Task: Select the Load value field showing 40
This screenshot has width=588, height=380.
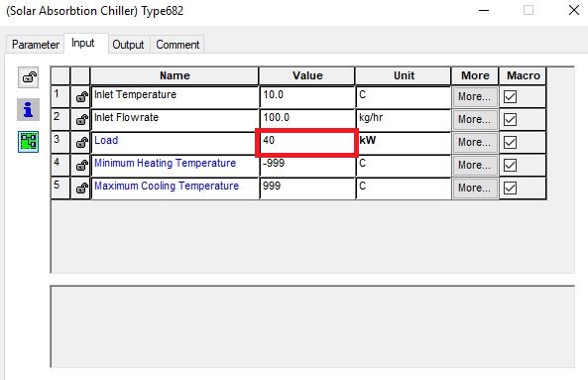Action: 306,143
